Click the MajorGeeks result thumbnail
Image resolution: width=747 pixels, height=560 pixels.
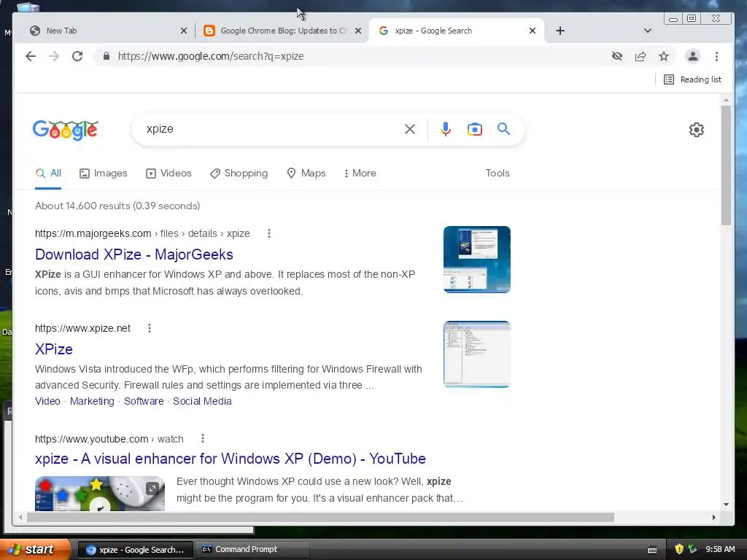point(477,260)
